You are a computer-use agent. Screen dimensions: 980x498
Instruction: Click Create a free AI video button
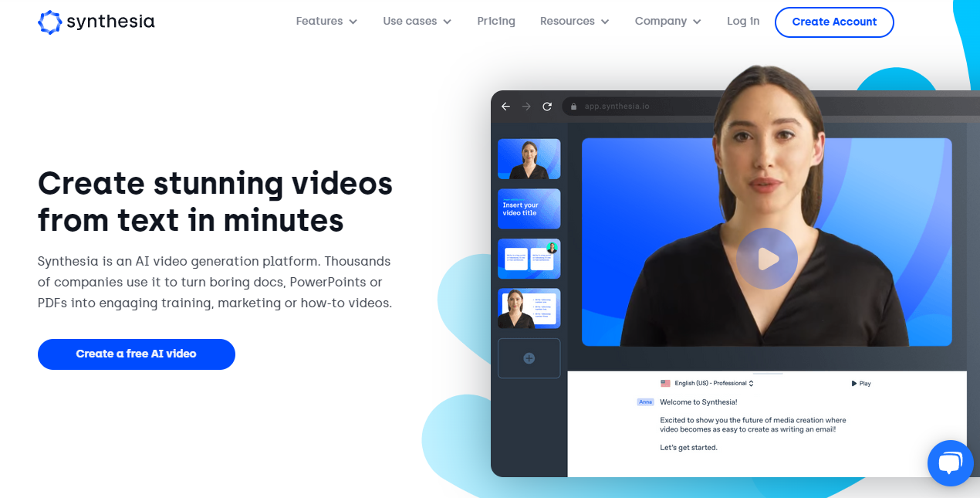click(x=137, y=354)
